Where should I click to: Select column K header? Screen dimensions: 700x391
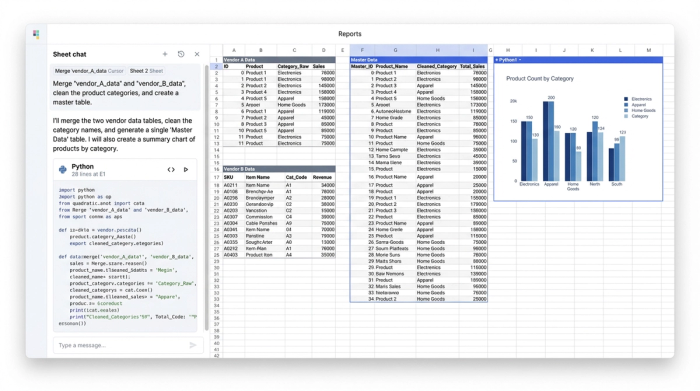(x=592, y=50)
